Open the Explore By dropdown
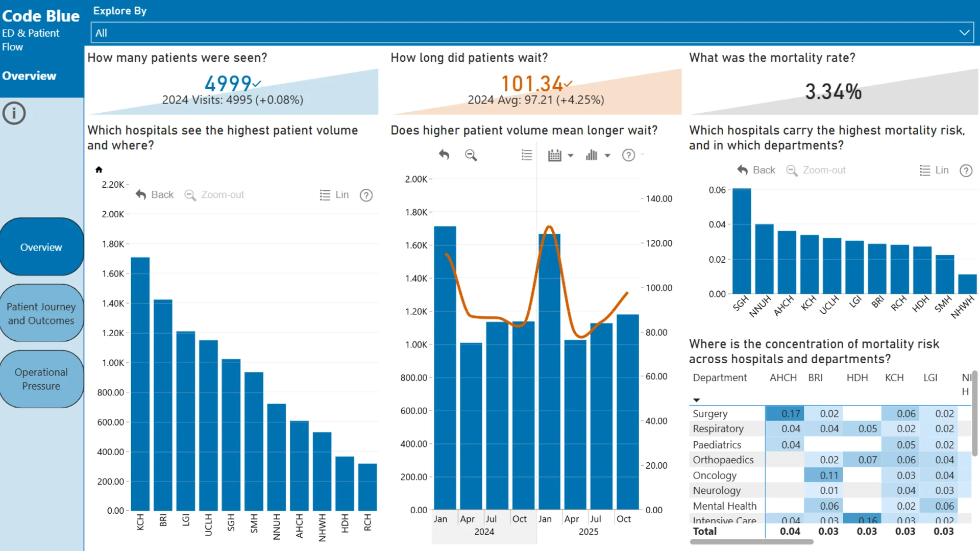Image resolution: width=980 pixels, height=551 pixels. click(532, 33)
